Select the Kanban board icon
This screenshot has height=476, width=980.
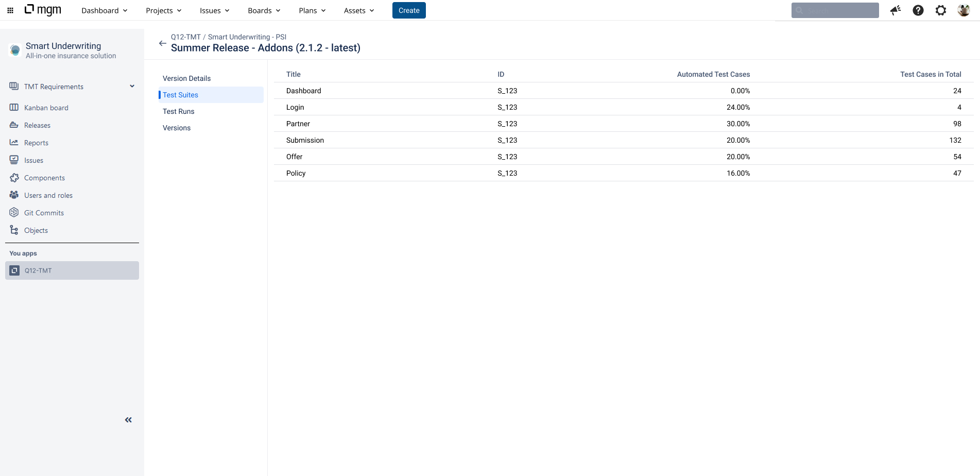coord(13,107)
